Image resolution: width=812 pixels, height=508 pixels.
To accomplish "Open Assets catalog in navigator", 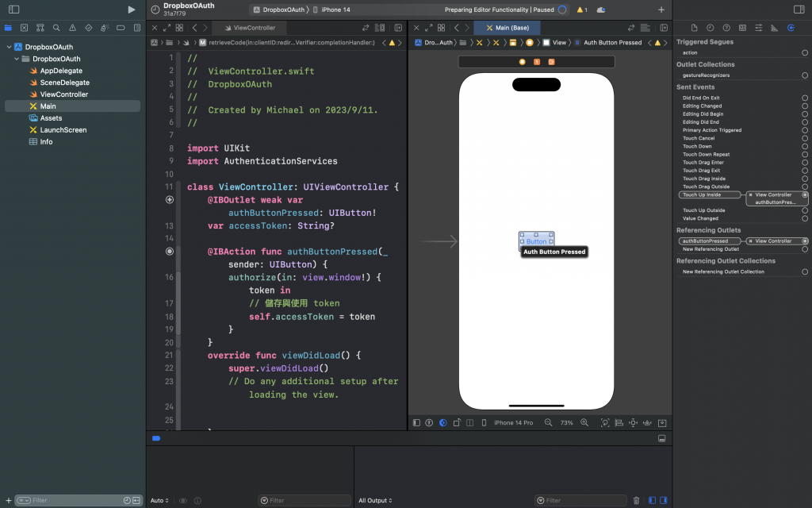I will 51,118.
